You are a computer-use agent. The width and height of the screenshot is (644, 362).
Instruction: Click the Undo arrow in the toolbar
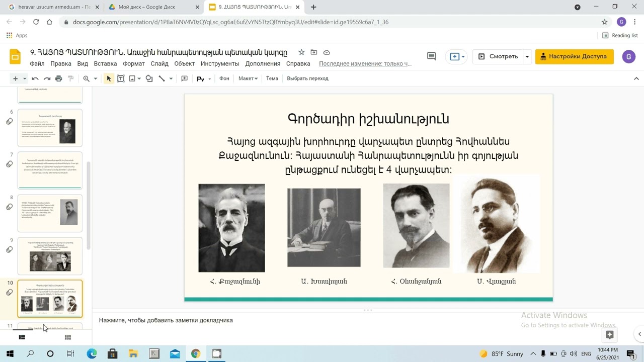point(35,78)
